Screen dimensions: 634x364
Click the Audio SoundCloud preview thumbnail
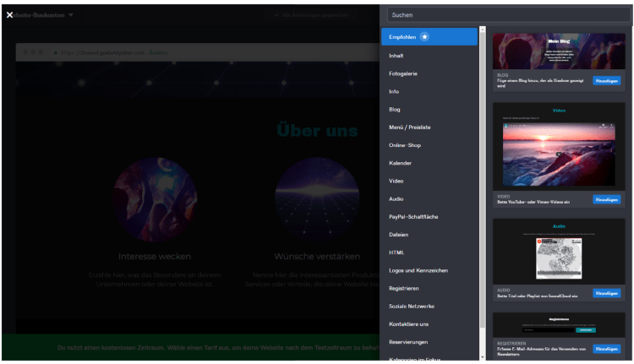[559, 254]
